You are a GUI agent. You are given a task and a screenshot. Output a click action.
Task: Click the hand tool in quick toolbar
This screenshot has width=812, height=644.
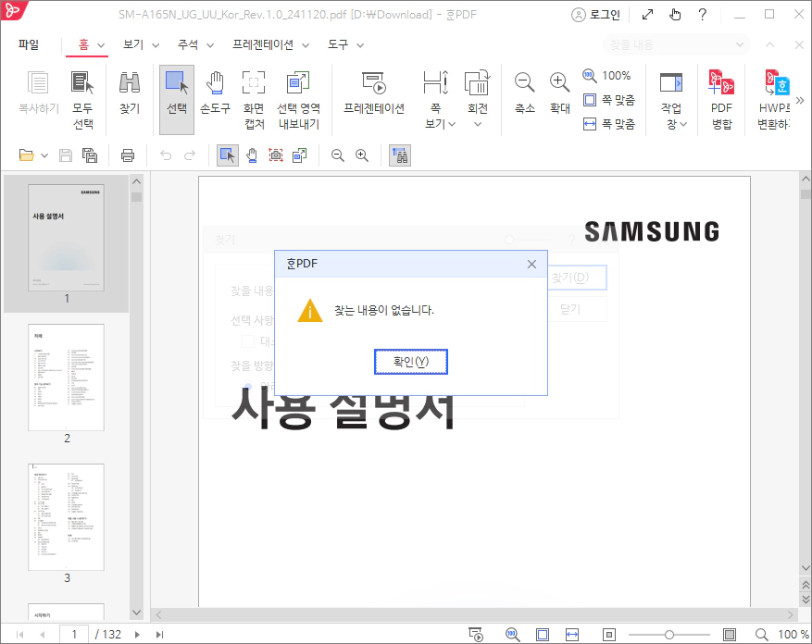[252, 155]
